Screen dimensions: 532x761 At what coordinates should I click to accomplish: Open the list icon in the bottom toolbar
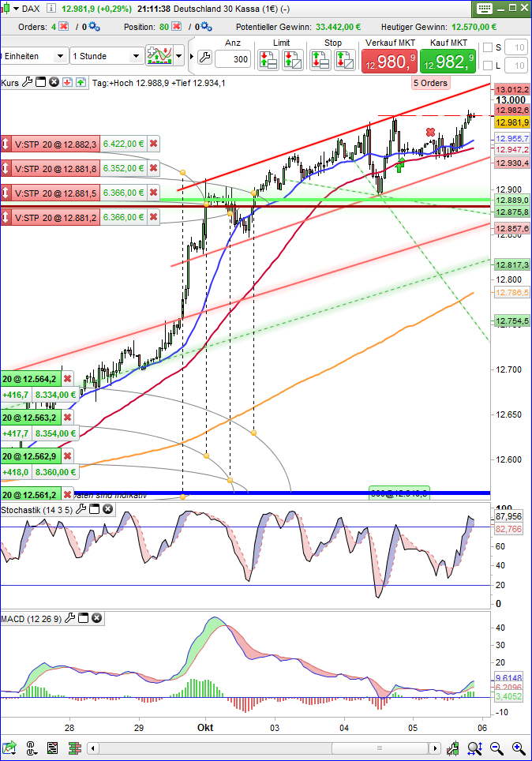[x=52, y=748]
